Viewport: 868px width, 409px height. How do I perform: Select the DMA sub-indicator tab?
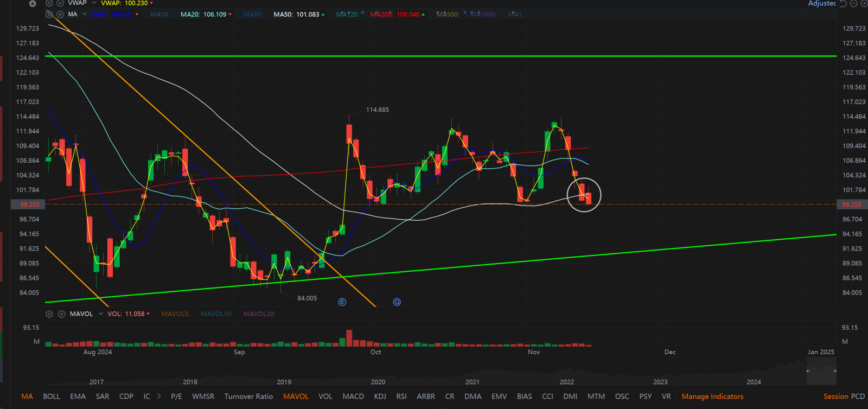[x=473, y=397]
